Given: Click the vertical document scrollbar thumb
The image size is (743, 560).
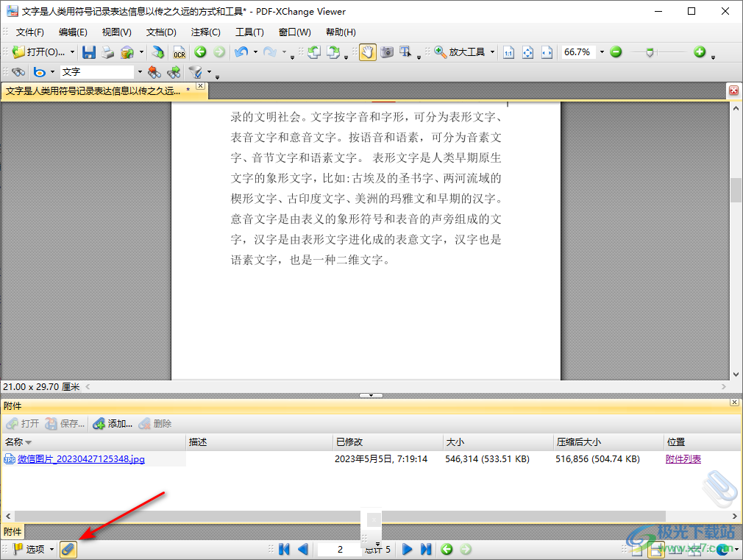Looking at the screenshot, I should pos(736,190).
